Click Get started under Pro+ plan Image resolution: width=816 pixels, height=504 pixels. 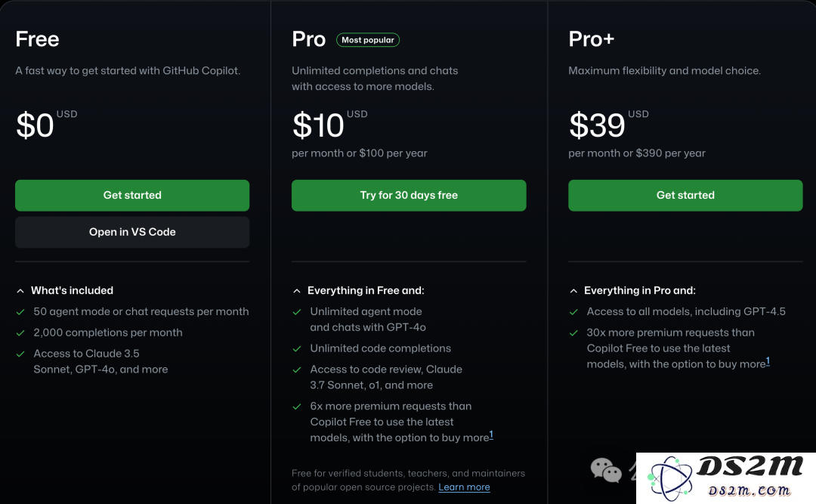pyautogui.click(x=685, y=195)
